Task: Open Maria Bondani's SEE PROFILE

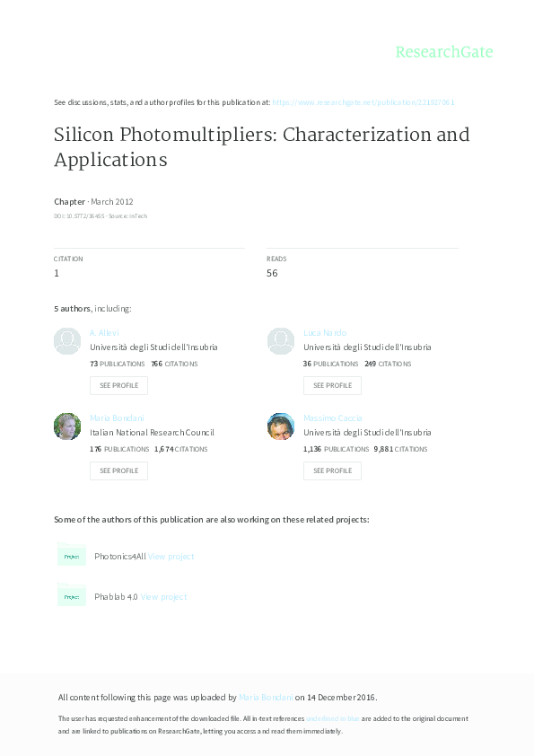Action: point(118,470)
